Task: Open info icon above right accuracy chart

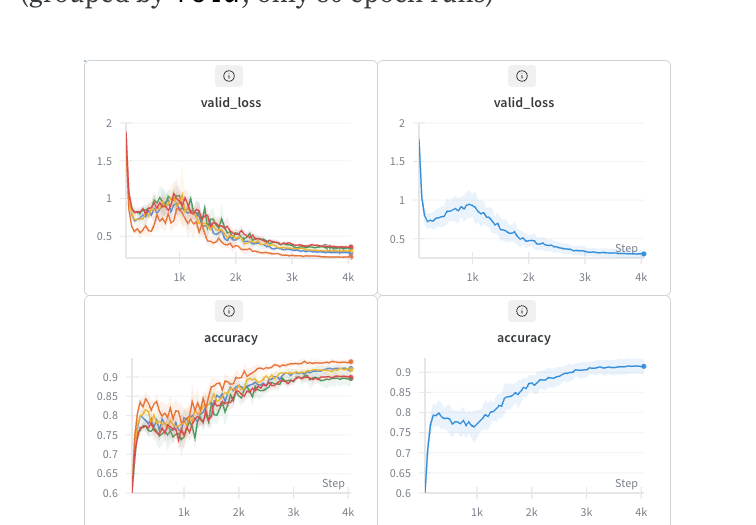Action: point(522,311)
